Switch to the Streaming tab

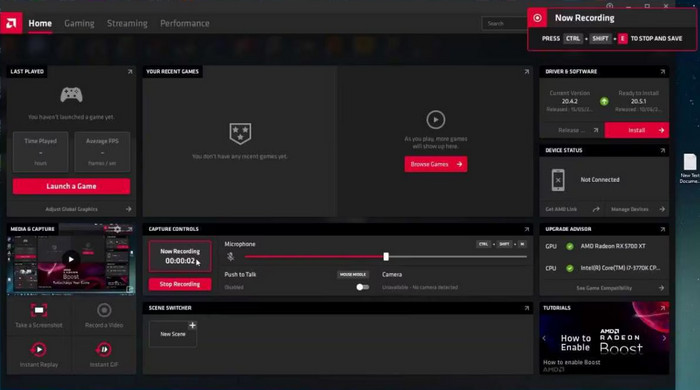click(127, 23)
